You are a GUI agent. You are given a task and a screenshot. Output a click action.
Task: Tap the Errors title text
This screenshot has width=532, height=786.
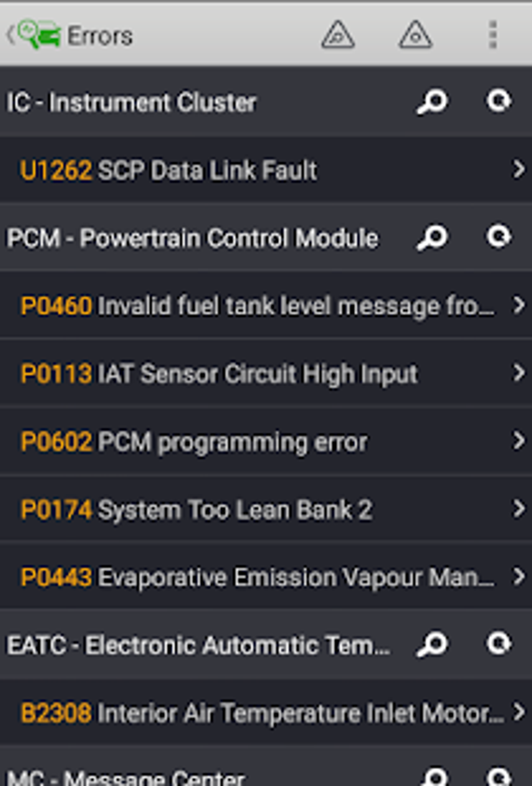click(x=100, y=36)
